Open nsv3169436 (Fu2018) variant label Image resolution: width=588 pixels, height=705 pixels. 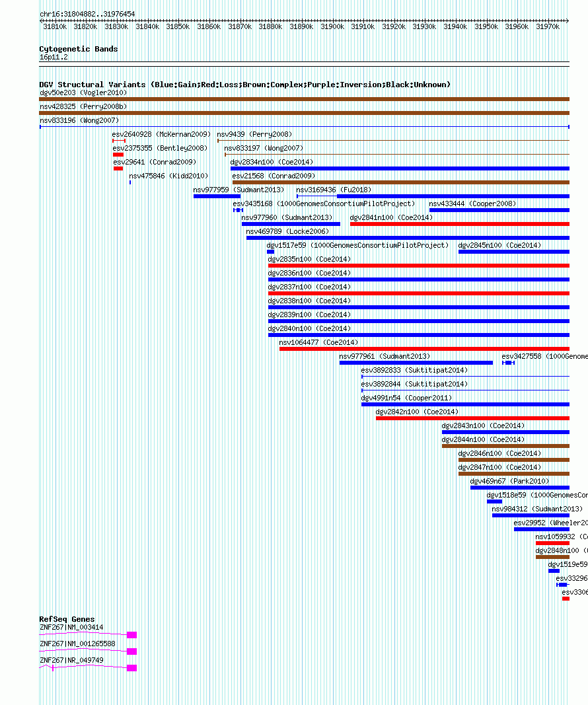click(x=334, y=190)
